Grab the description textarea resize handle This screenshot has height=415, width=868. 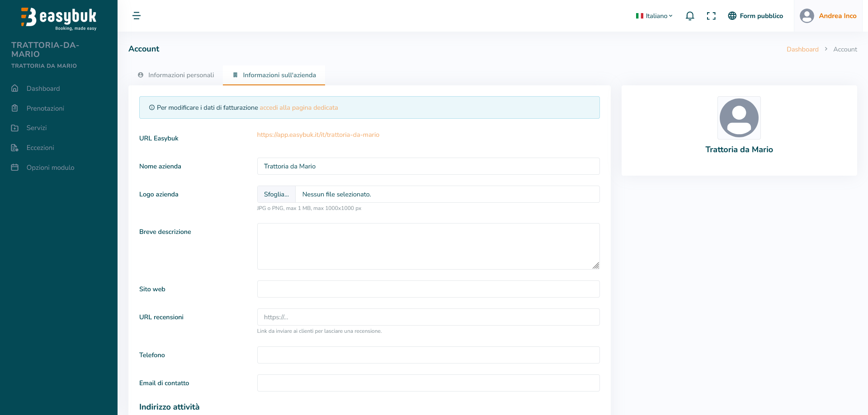click(596, 266)
